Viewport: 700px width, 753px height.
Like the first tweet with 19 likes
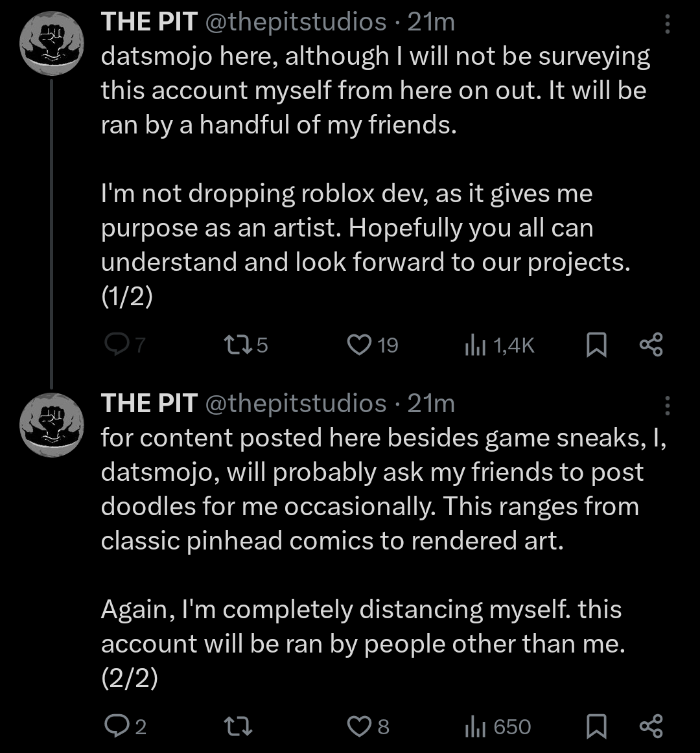point(358,345)
